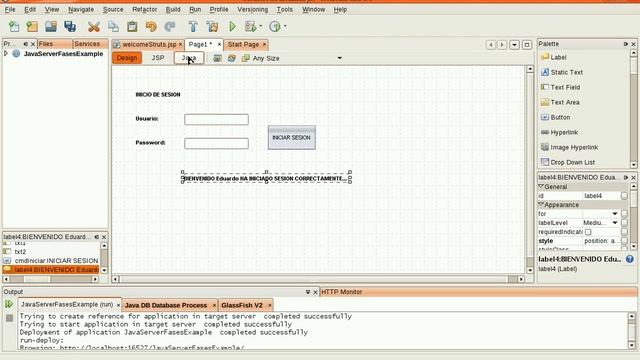The image size is (640, 360).
Task: Click the Password text field on canvas
Action: [216, 143]
